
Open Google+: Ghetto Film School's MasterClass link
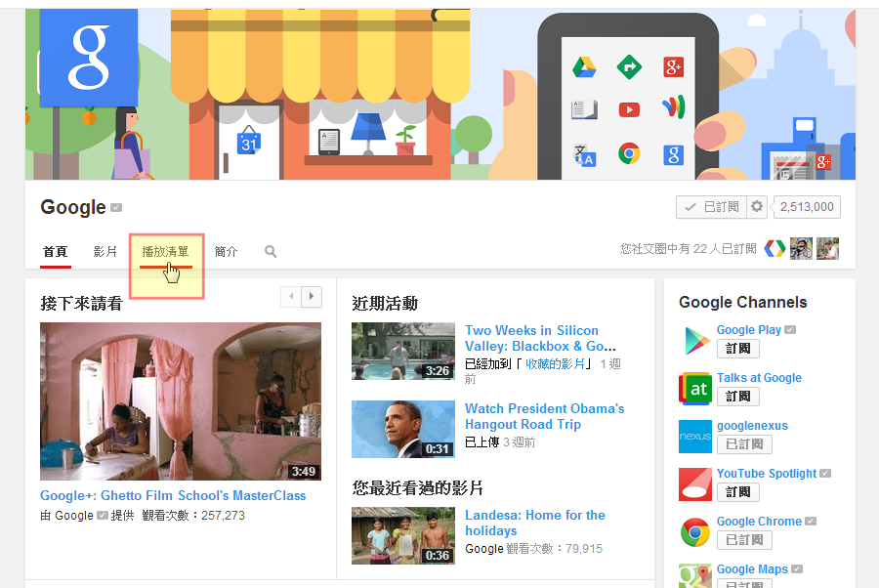pyautogui.click(x=173, y=495)
